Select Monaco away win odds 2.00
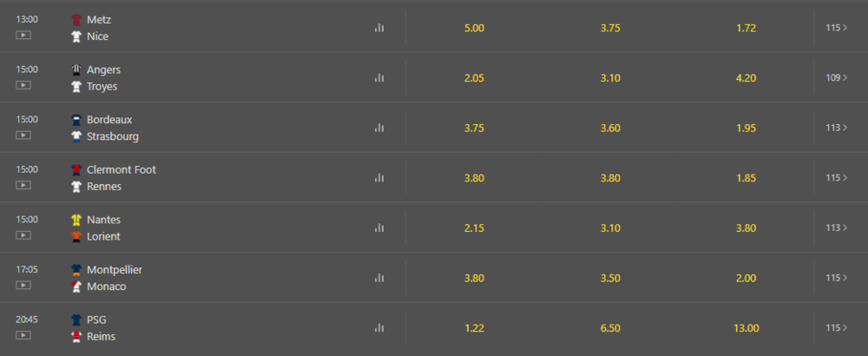 point(746,278)
